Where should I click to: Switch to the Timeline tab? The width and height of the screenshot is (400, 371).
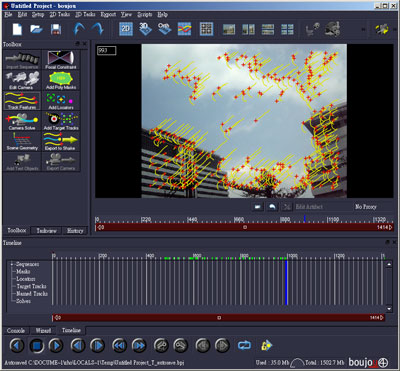click(71, 330)
